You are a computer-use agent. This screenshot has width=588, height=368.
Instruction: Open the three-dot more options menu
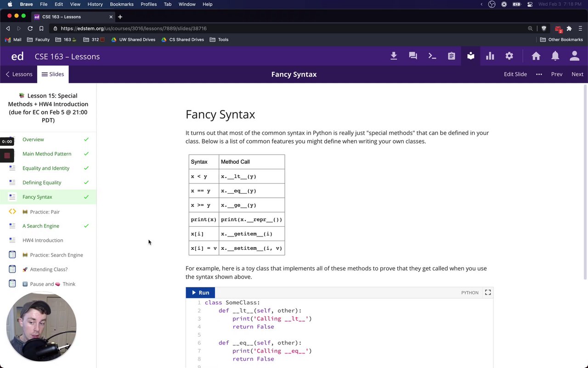pyautogui.click(x=539, y=74)
